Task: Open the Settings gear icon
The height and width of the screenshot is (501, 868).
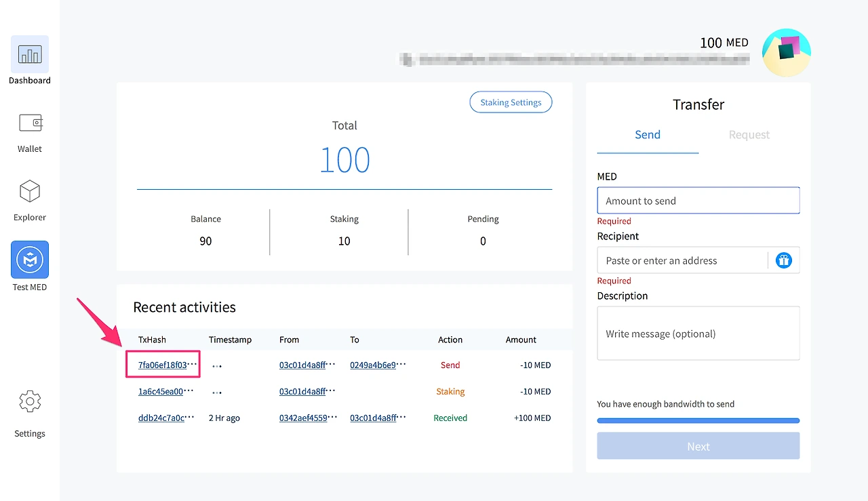Action: coord(30,402)
